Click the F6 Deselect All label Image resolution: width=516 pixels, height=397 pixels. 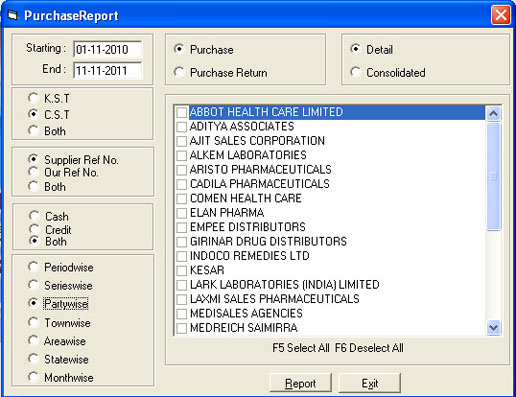click(x=369, y=348)
